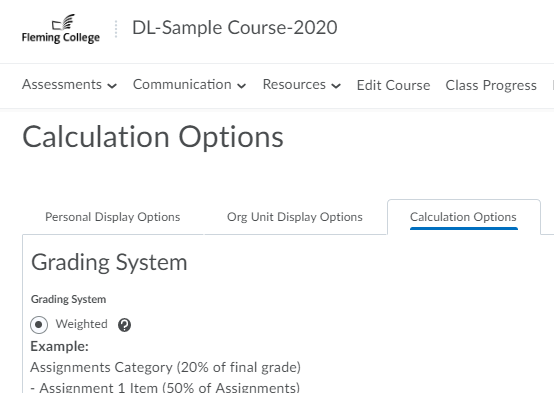The height and width of the screenshot is (393, 554).
Task: Open Edit Course in navbar
Action: pyautogui.click(x=393, y=85)
